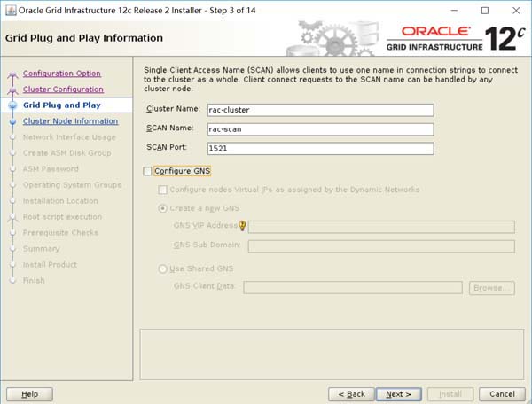This screenshot has width=532, height=404.
Task: Select Create a new GNS radio button
Action: pos(162,208)
